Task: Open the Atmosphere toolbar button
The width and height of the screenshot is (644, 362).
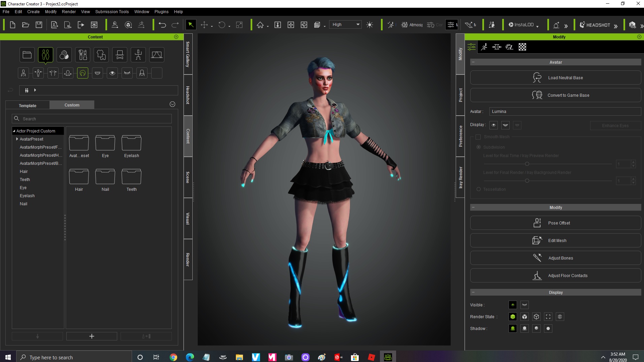Action: pyautogui.click(x=411, y=25)
